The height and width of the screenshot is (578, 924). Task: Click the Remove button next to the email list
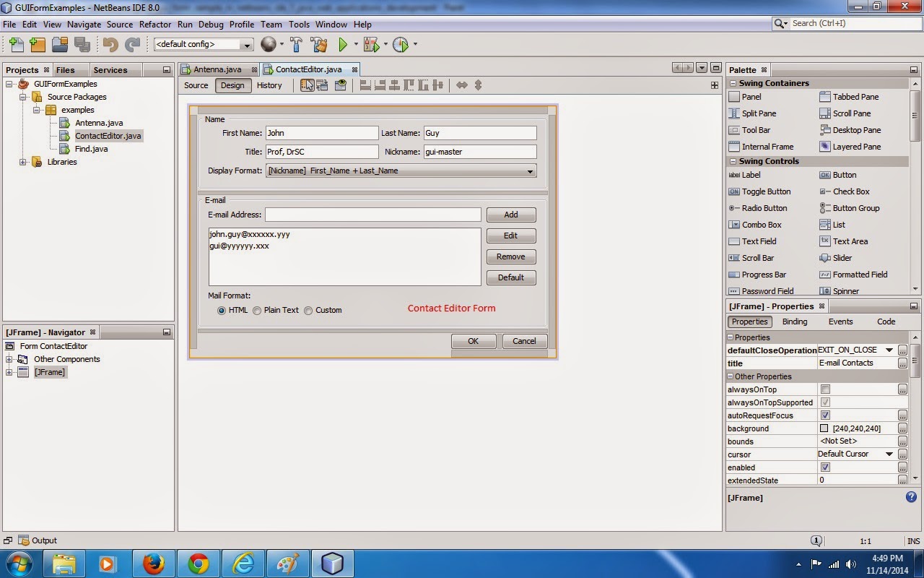pos(510,256)
